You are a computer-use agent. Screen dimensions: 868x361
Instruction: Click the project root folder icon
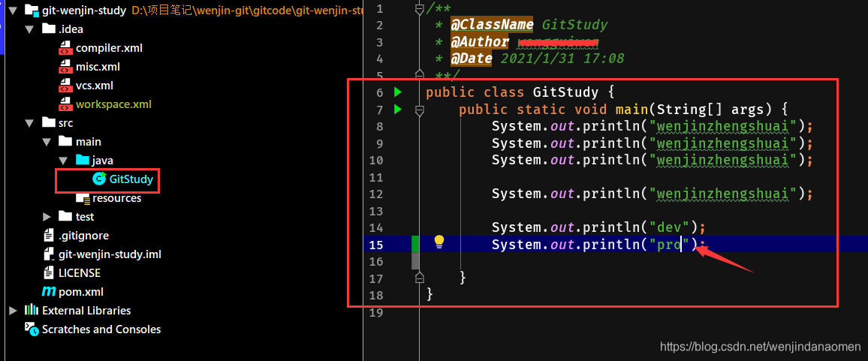[32, 11]
